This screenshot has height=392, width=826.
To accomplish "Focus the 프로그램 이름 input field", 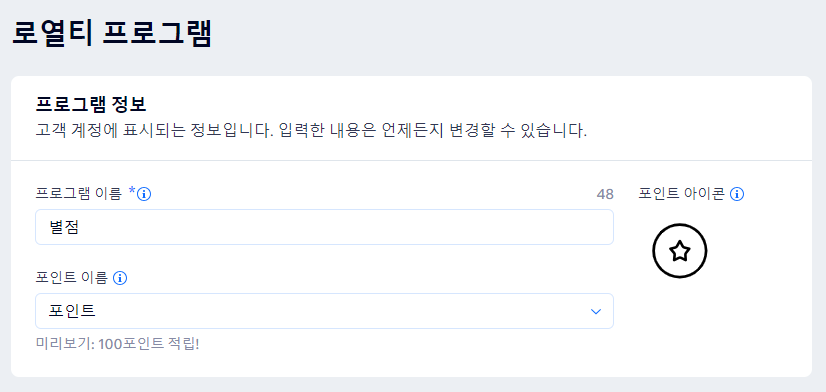I will pos(324,227).
